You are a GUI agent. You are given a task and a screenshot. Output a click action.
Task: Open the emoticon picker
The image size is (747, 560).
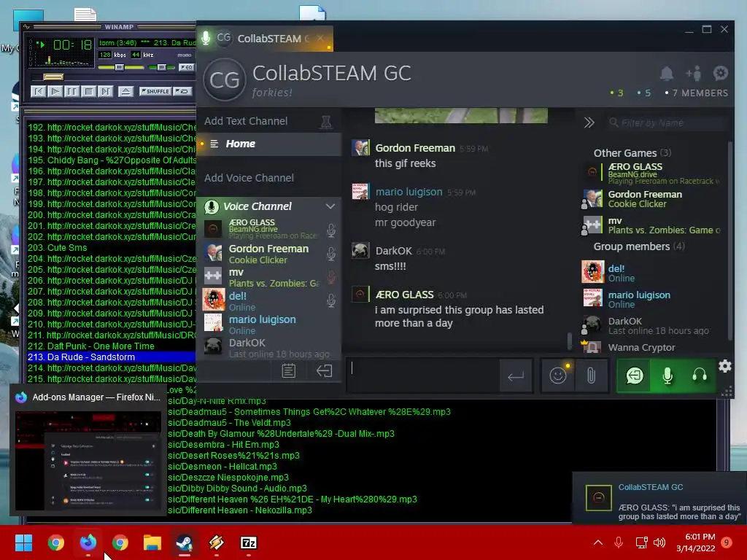[558, 376]
